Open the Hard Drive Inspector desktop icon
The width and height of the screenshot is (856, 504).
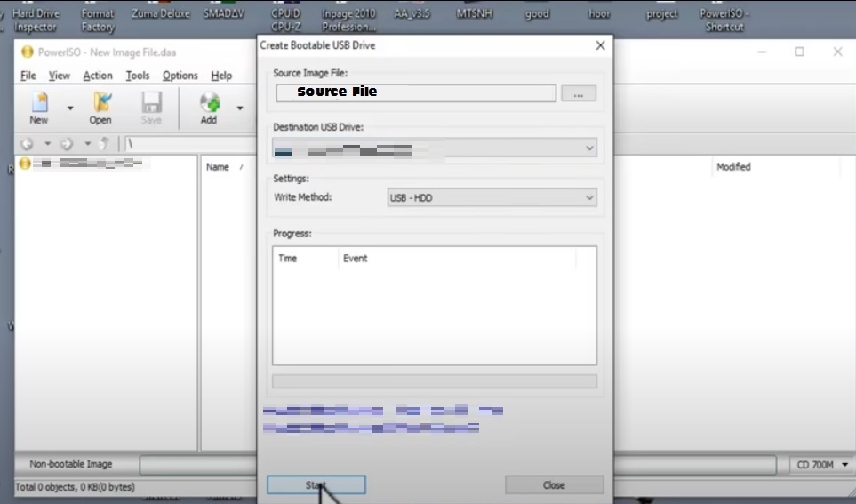click(36, 19)
